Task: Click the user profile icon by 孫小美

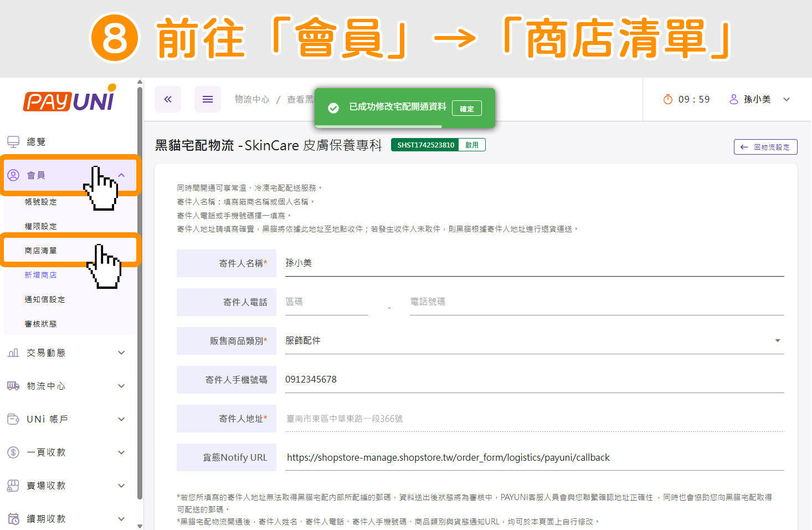Action: pyautogui.click(x=734, y=99)
